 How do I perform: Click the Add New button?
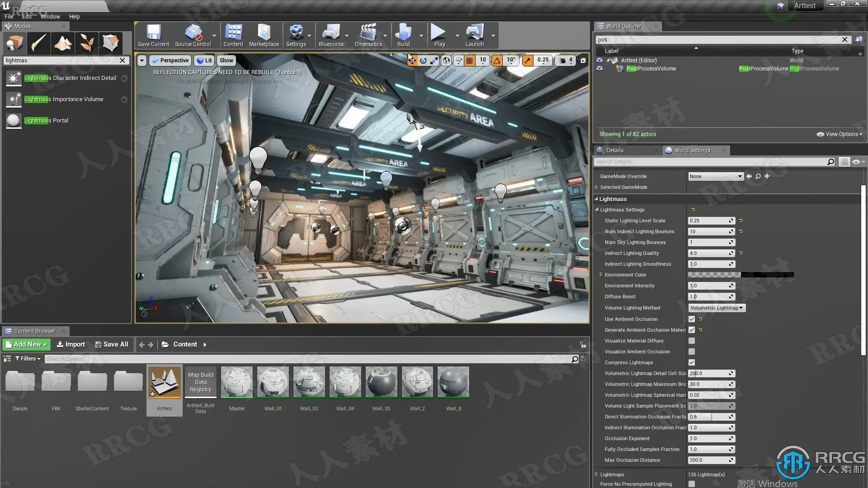tap(27, 344)
